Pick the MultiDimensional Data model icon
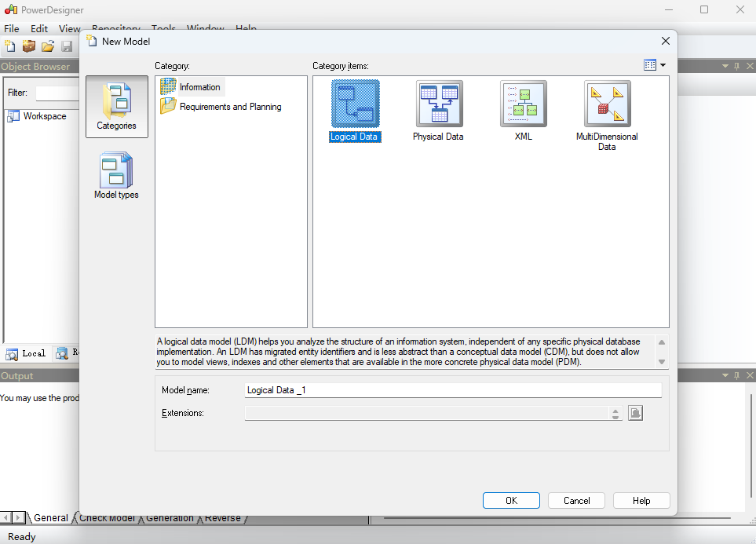Image resolution: width=756 pixels, height=544 pixels. pyautogui.click(x=607, y=104)
